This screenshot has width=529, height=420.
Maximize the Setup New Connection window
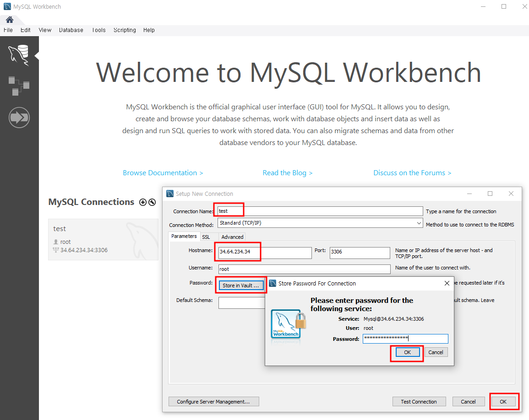490,194
